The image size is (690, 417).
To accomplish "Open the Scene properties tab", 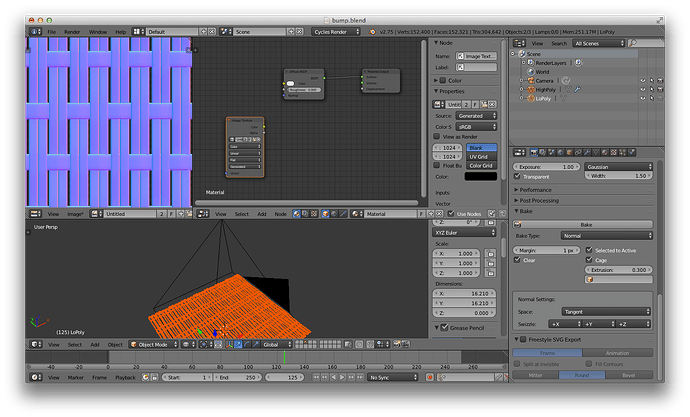I will (551, 152).
